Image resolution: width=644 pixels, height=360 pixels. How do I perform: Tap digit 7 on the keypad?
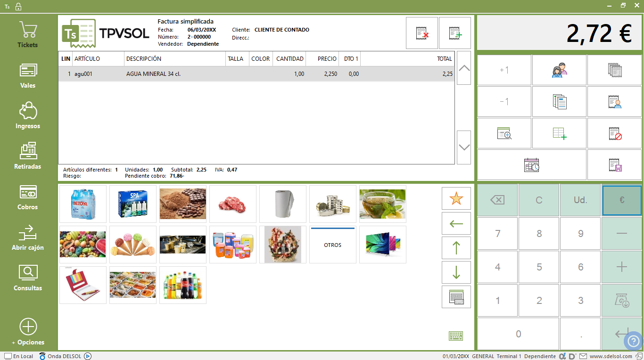click(x=497, y=233)
